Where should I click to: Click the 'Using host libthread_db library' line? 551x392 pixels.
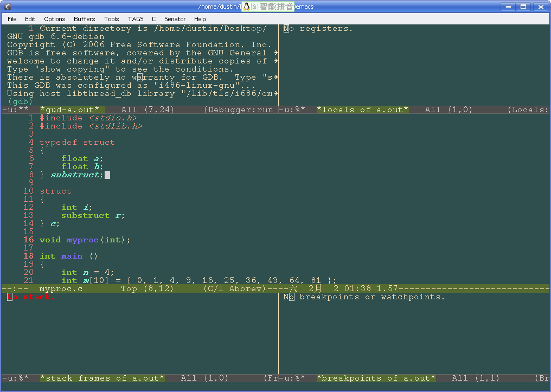(140, 93)
